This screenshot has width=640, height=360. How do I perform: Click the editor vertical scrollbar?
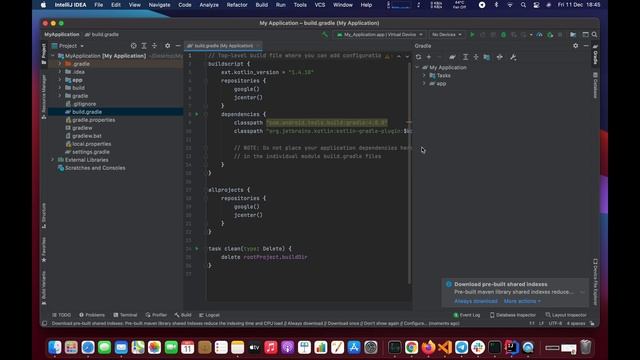[409, 173]
